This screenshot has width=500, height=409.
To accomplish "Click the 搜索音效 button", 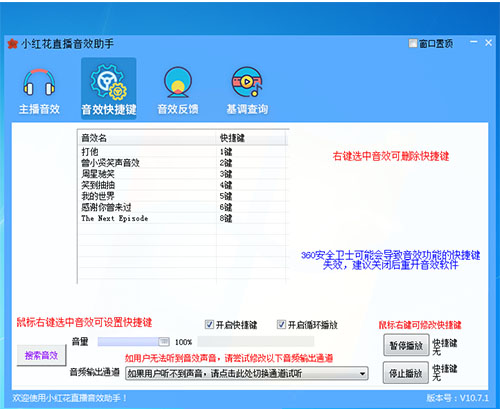I will [41, 355].
